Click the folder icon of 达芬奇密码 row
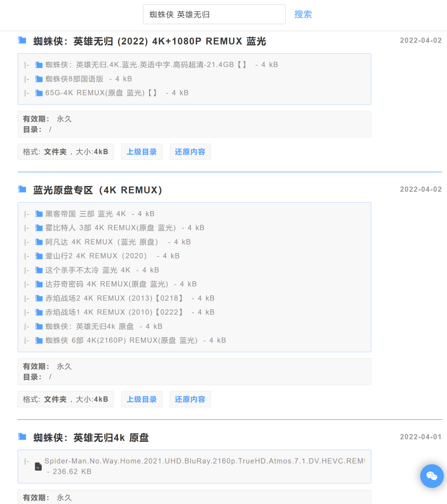 coord(39,284)
